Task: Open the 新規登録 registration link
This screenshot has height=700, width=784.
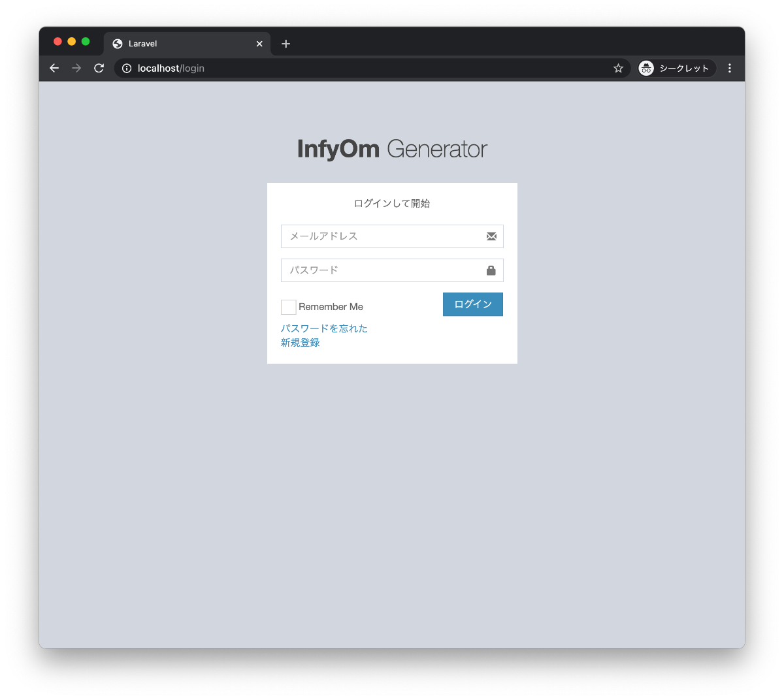Action: coord(301,343)
